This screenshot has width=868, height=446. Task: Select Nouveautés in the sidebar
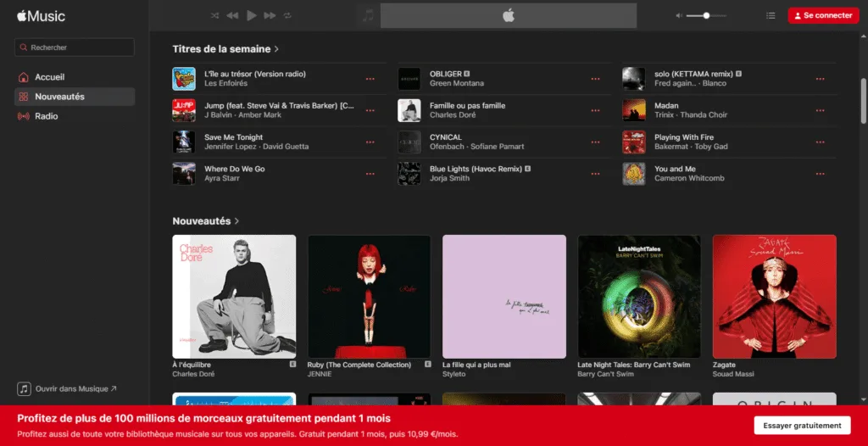click(x=75, y=97)
